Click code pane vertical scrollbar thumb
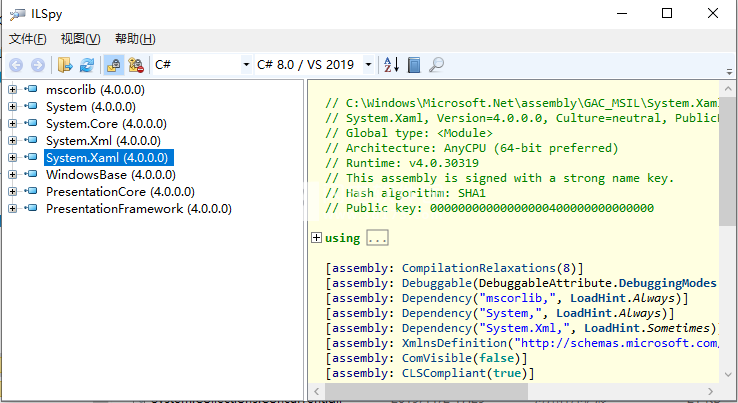 (x=728, y=161)
